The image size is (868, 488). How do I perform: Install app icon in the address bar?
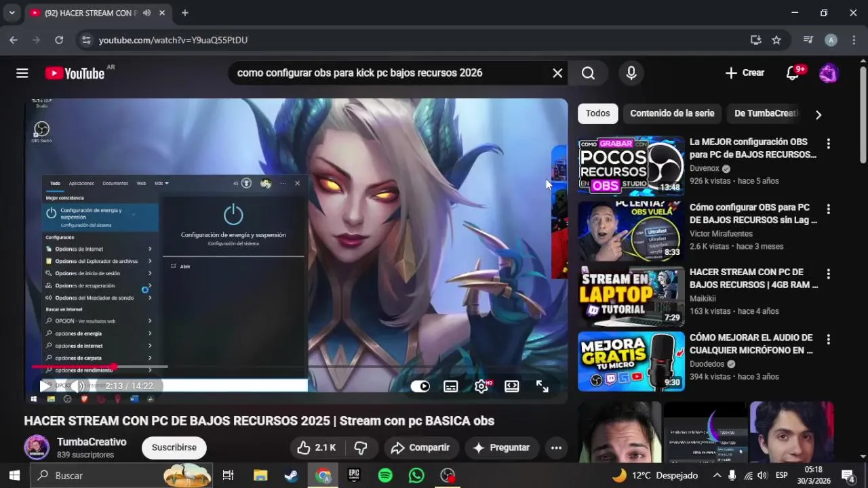756,40
